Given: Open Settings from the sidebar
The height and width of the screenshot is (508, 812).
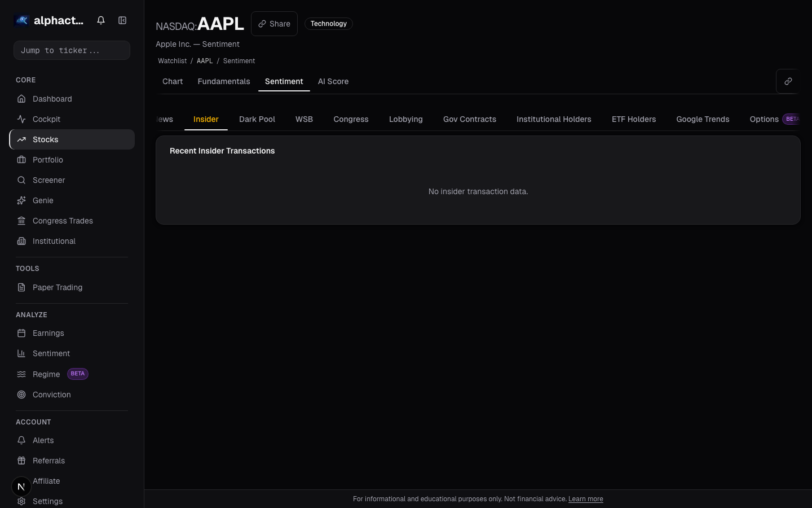Looking at the screenshot, I should pos(47,501).
